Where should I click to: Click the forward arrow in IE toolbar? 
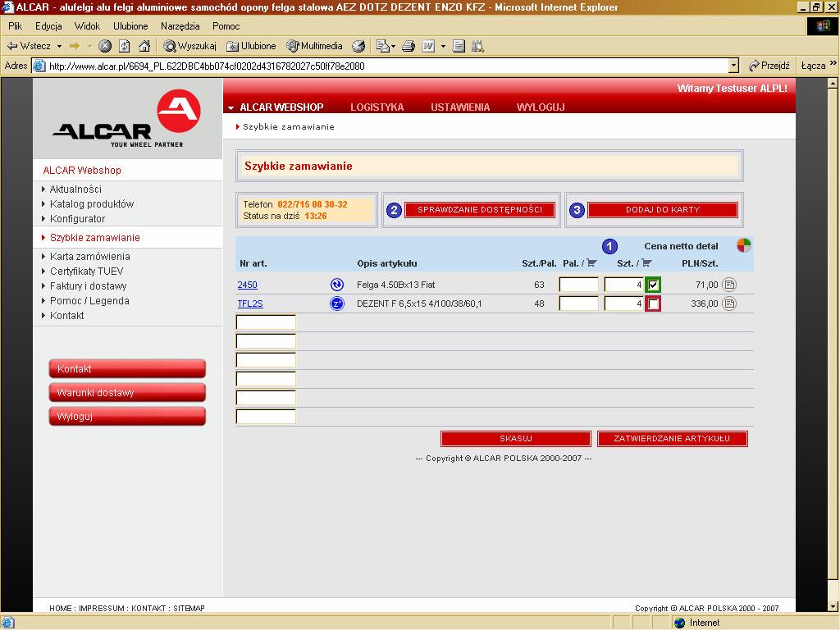pos(75,46)
